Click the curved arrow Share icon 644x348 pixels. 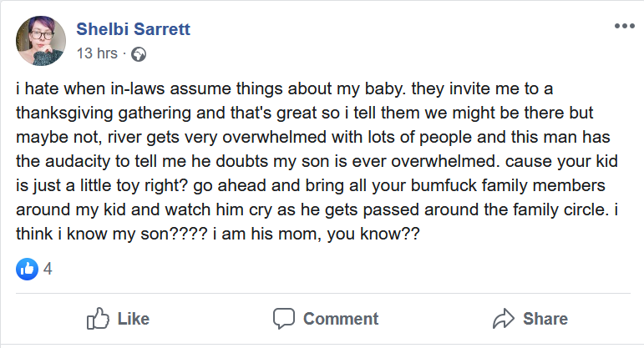pyautogui.click(x=504, y=319)
